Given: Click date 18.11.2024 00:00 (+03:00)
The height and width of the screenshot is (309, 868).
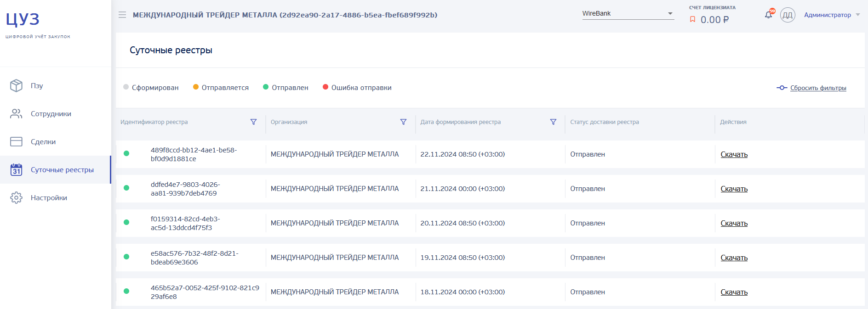Looking at the screenshot, I should [x=463, y=292].
